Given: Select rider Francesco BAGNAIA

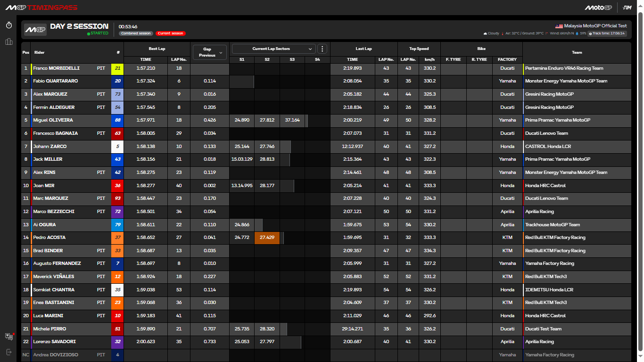Looking at the screenshot, I should coord(56,133).
